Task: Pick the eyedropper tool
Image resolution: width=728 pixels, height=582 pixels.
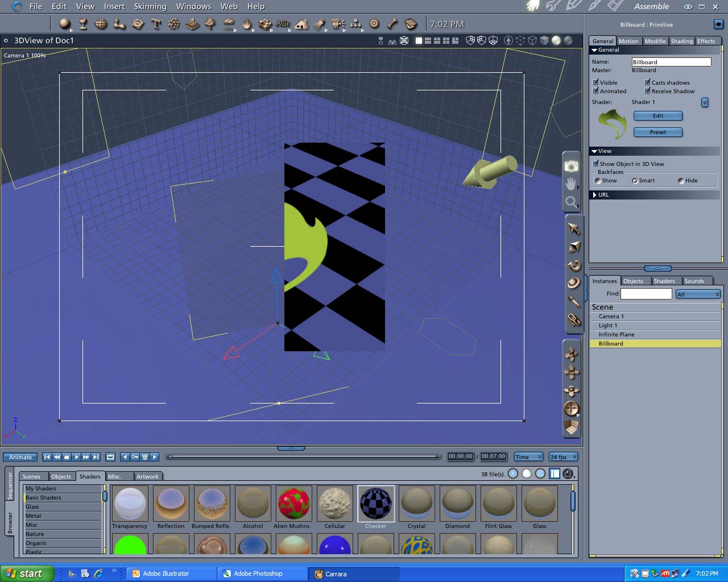Action: [573, 301]
